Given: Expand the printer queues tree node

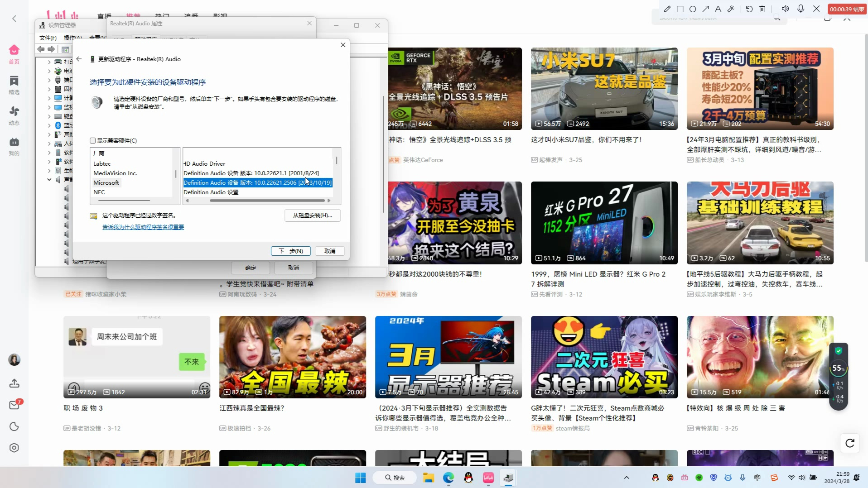Looking at the screenshot, I should [x=49, y=62].
